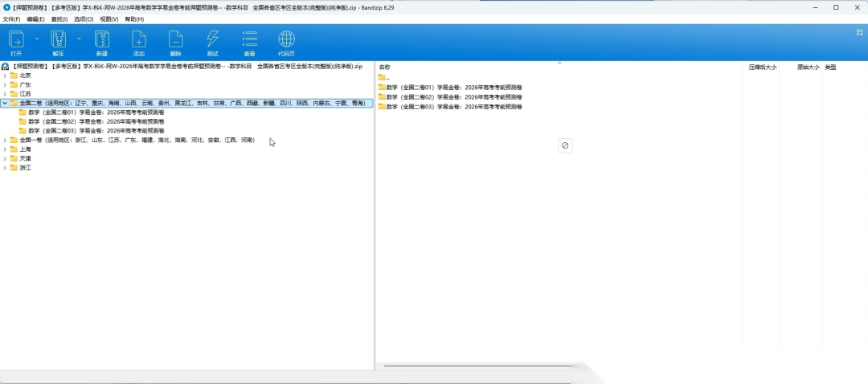Collapse the 全国二卷 folder in the tree

[x=5, y=103]
